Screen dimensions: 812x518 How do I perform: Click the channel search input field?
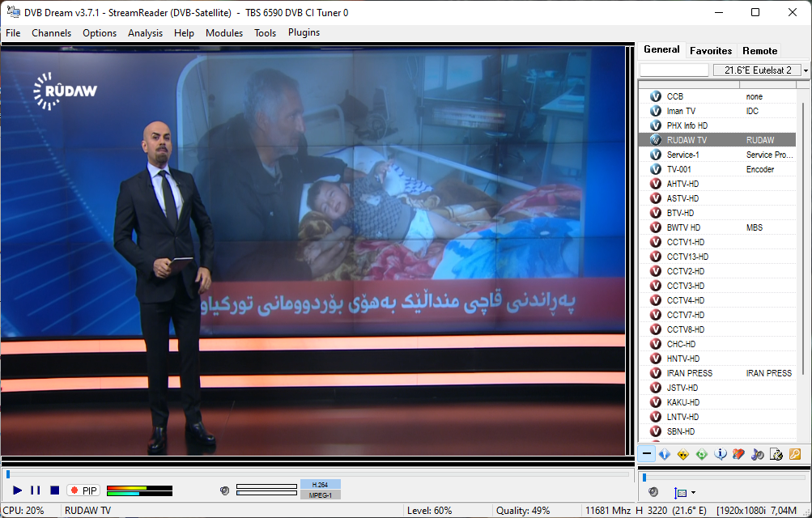(x=674, y=70)
